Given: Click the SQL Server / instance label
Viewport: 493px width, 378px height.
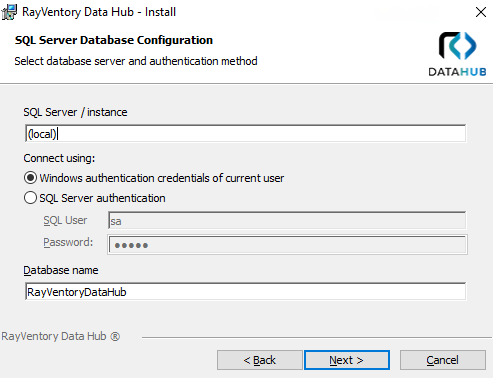Looking at the screenshot, I should click(75, 112).
